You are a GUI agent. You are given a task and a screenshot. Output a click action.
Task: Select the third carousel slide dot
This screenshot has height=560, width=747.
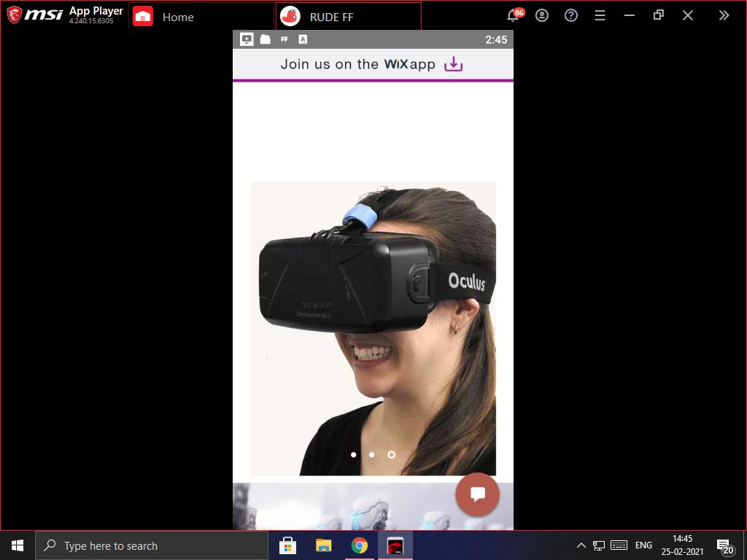coord(391,455)
